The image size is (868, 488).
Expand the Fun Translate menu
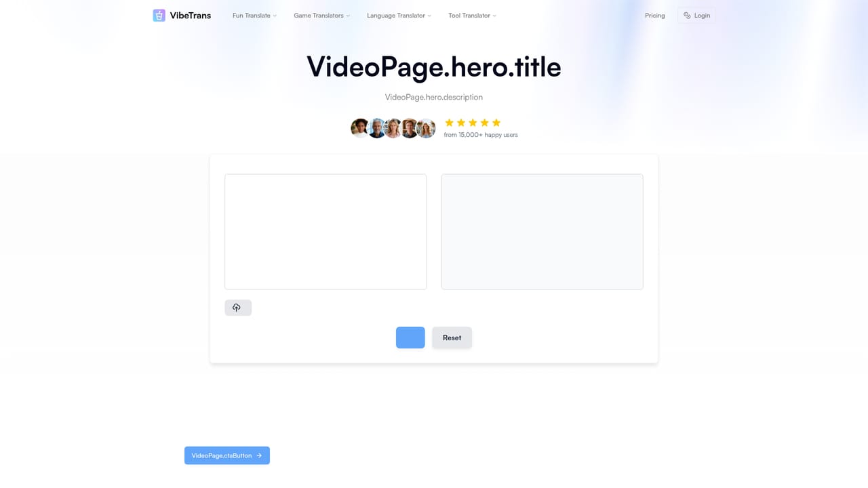254,16
